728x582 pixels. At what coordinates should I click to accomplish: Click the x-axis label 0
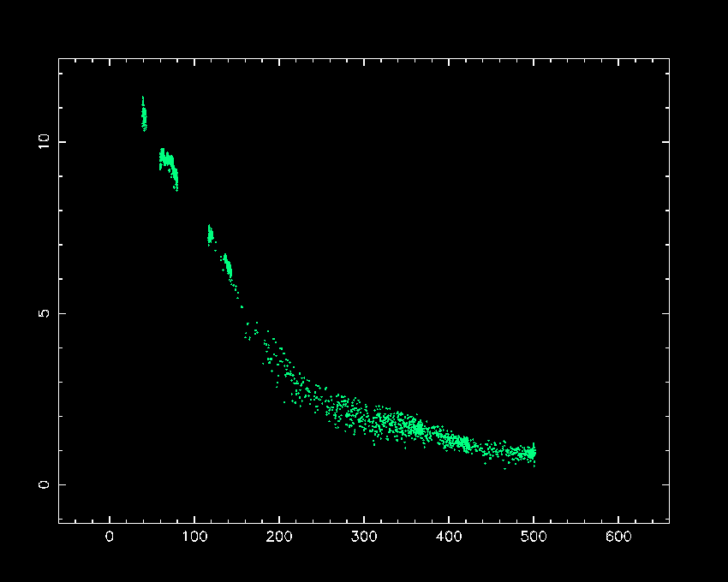[x=110, y=537]
